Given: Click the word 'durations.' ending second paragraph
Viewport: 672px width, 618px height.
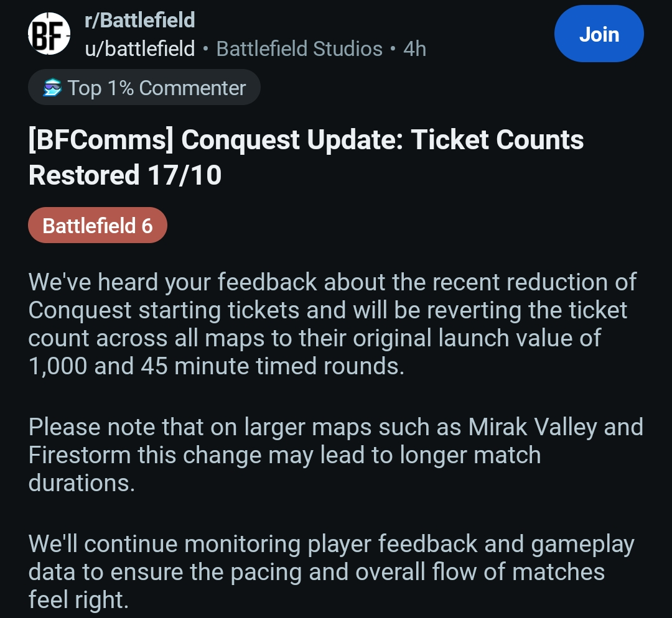Looking at the screenshot, I should point(82,483).
